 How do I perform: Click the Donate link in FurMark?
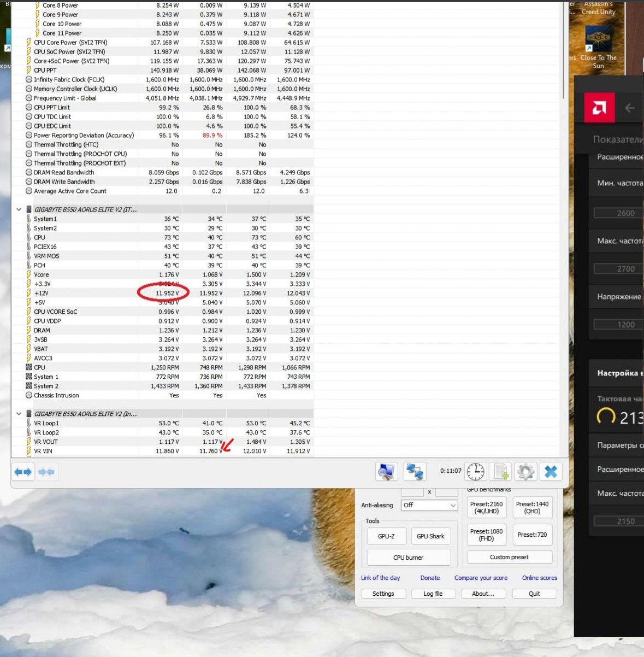tap(430, 578)
